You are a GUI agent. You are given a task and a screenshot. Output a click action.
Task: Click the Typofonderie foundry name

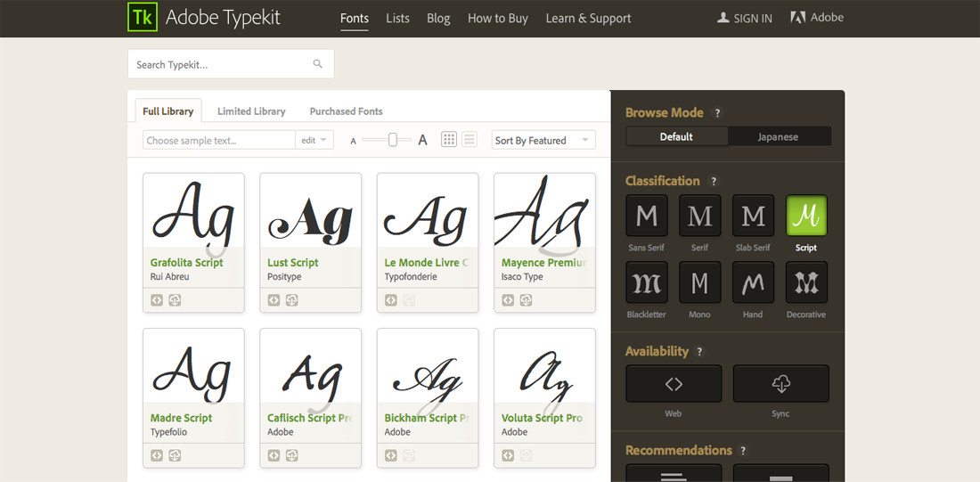pyautogui.click(x=411, y=276)
